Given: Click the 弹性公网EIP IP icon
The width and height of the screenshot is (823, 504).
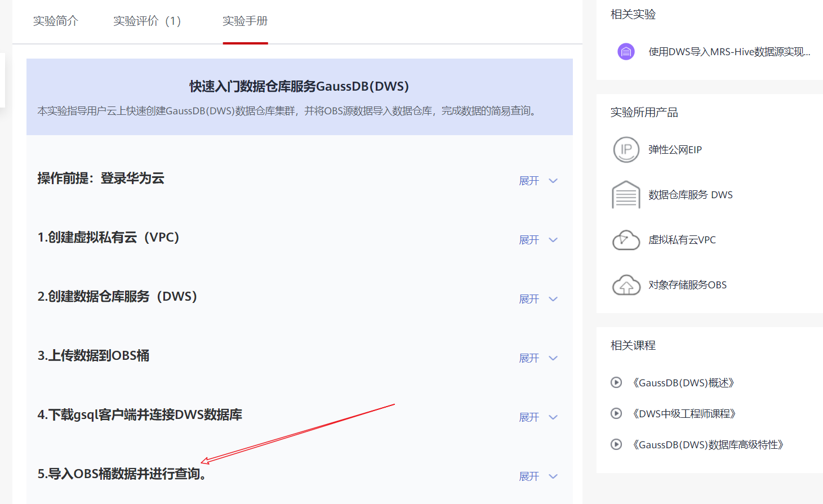Looking at the screenshot, I should pyautogui.click(x=626, y=150).
